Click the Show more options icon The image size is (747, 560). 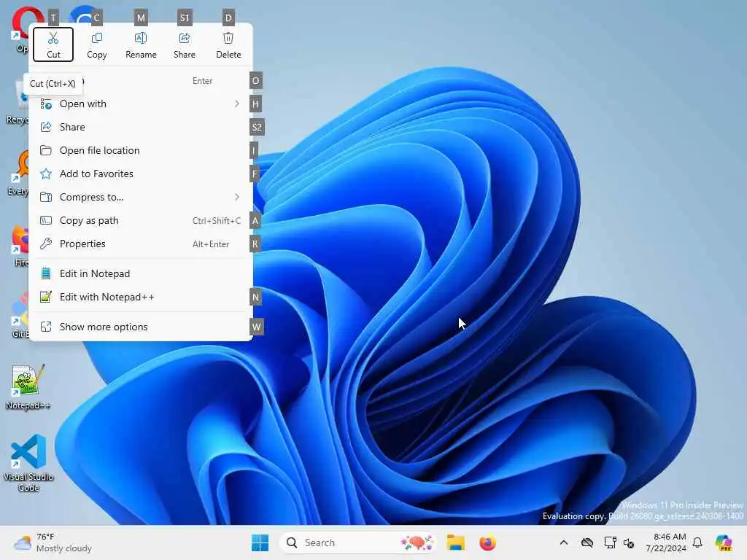[46, 327]
